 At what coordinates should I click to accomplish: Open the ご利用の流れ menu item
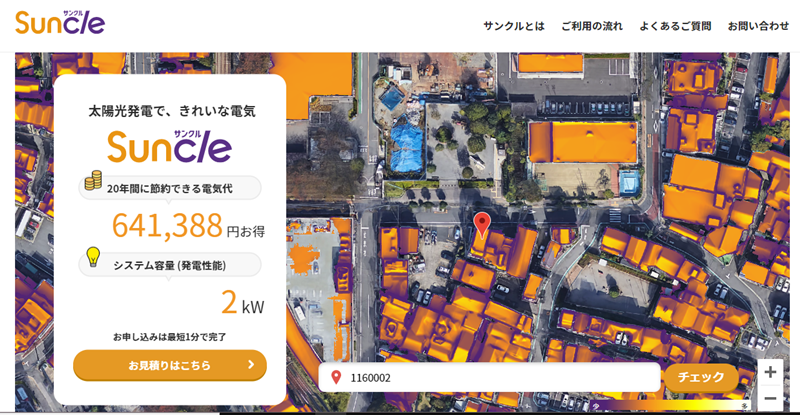pos(592,26)
